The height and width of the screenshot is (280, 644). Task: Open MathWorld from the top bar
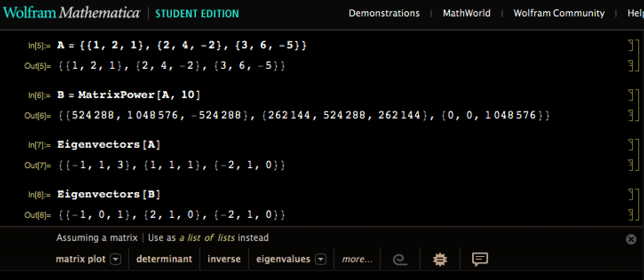pyautogui.click(x=466, y=13)
